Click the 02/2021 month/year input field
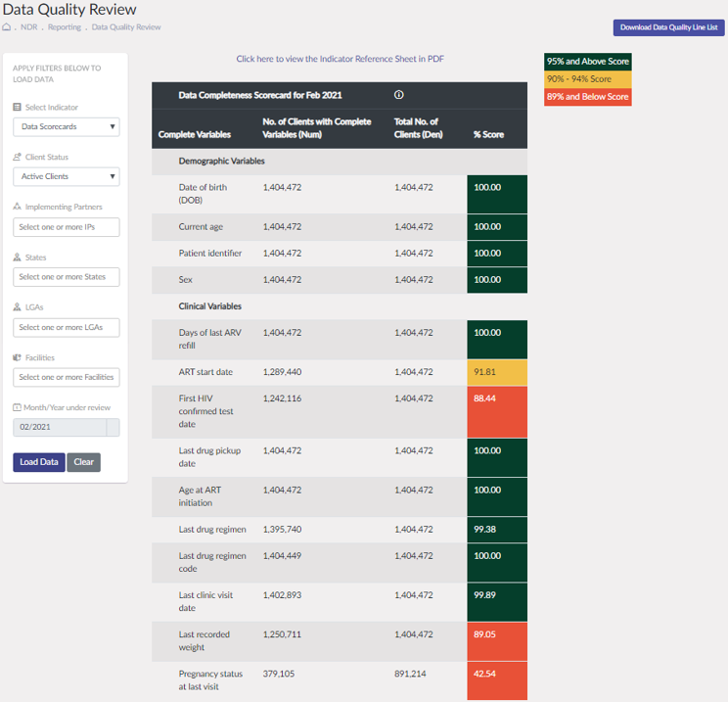 point(59,428)
